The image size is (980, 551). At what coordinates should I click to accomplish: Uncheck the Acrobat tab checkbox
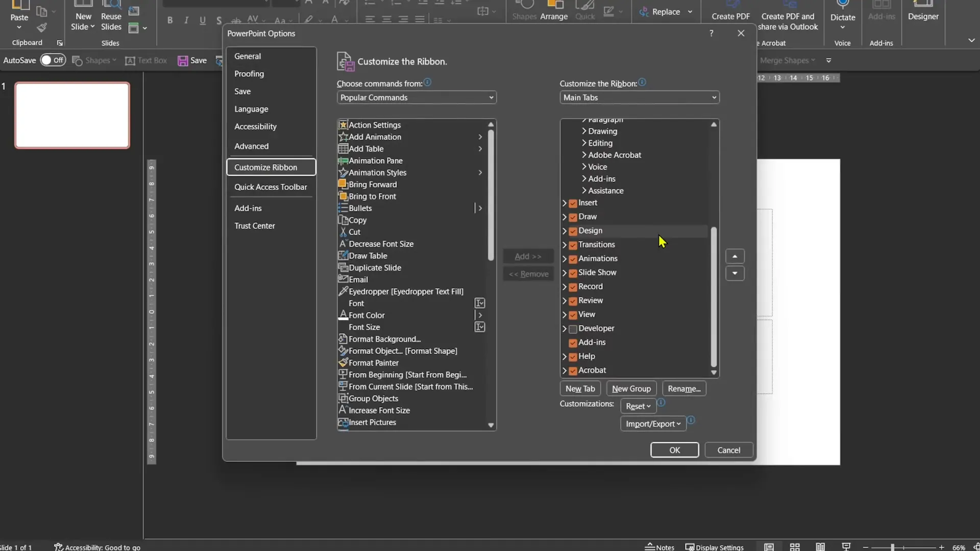click(573, 370)
